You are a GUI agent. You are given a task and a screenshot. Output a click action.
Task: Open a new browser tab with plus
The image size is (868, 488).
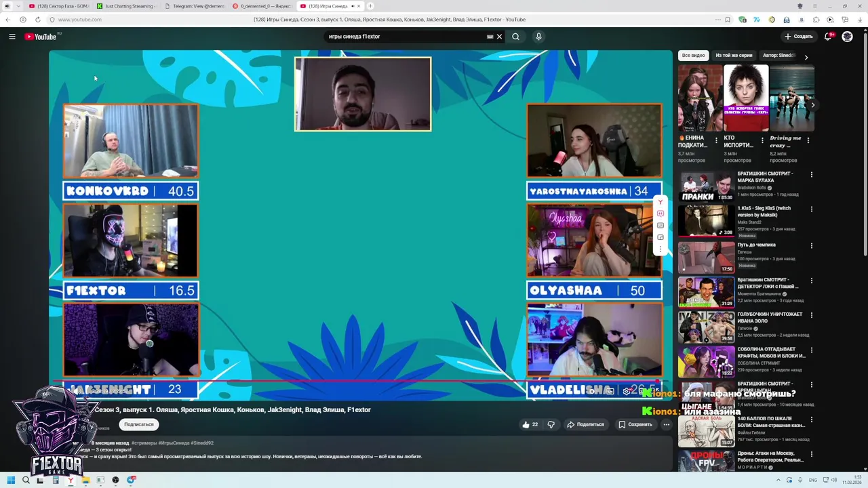coord(370,6)
